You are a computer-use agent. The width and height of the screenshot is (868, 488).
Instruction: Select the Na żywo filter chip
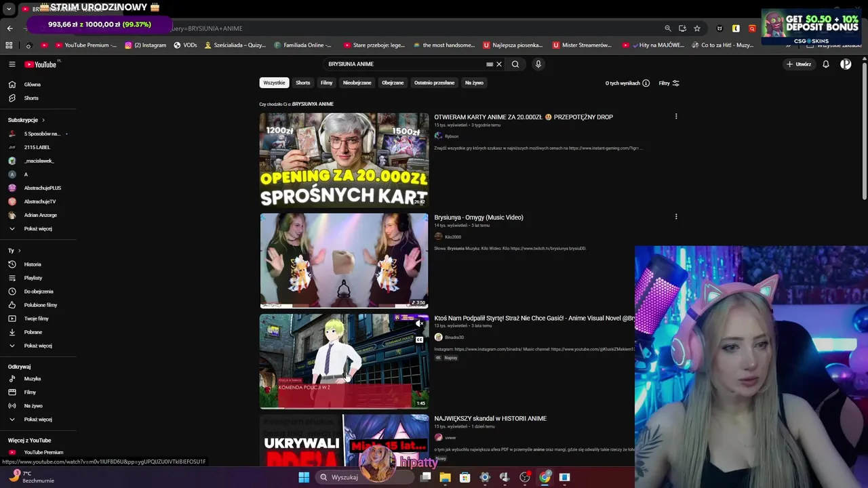[474, 83]
